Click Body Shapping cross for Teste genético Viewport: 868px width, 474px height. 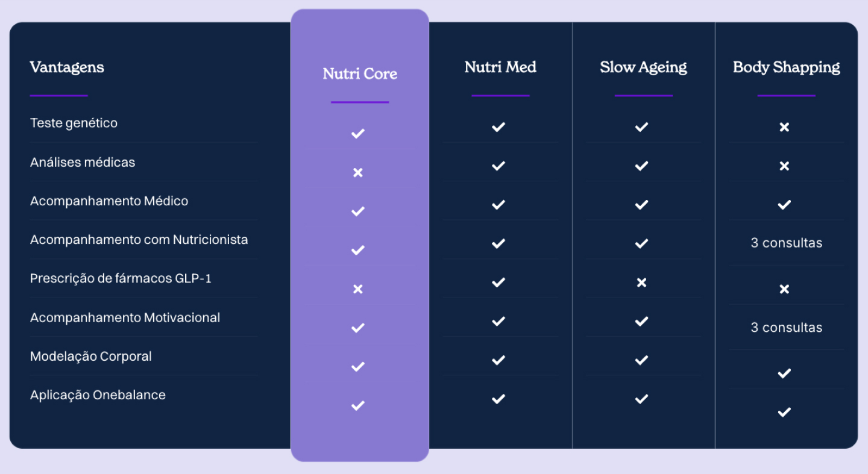(x=784, y=127)
